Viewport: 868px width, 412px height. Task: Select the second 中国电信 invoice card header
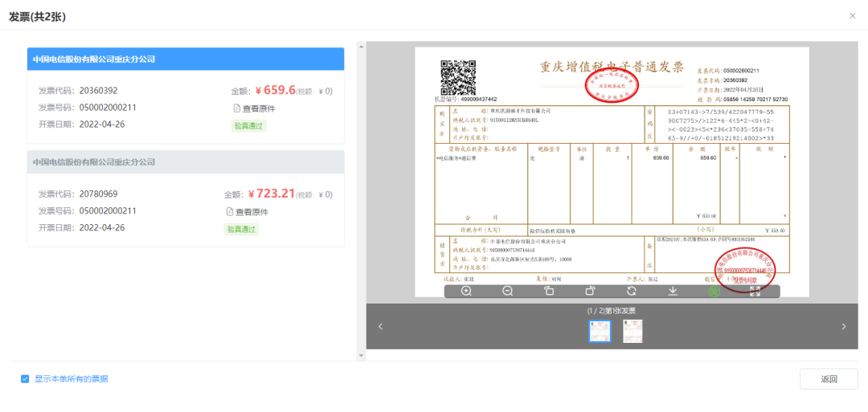point(186,162)
